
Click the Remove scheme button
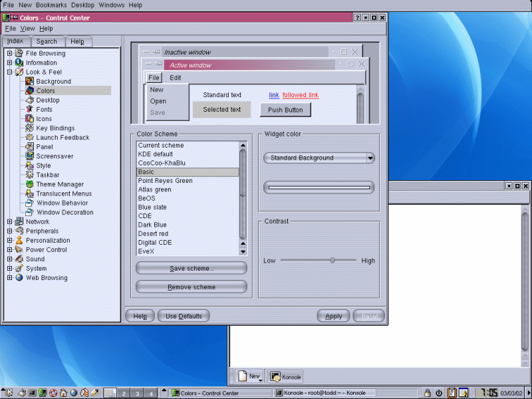tap(192, 287)
